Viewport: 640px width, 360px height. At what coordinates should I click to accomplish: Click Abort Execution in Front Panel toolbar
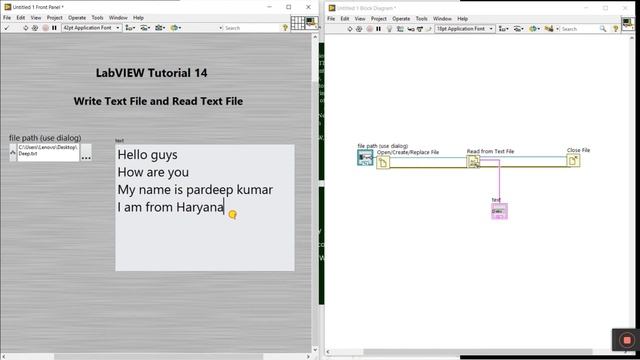click(x=45, y=28)
